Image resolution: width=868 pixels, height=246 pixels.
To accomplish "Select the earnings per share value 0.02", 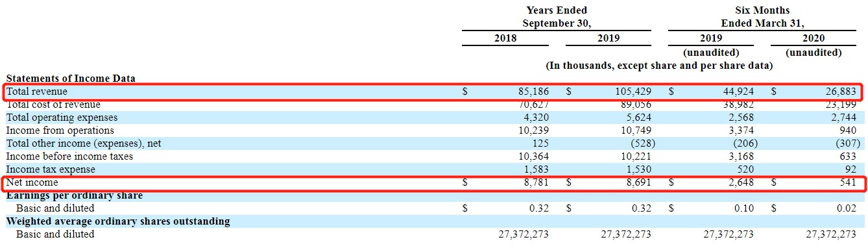I will click(847, 208).
